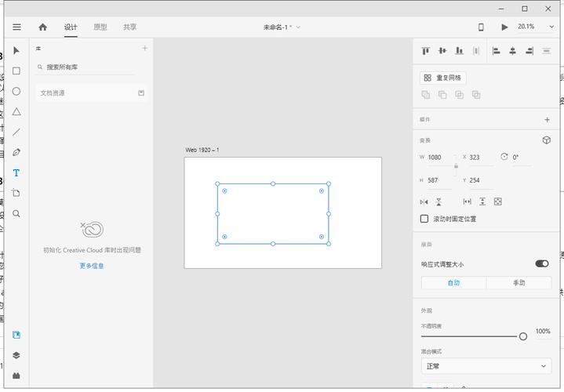Open the hamburger main menu
The width and height of the screenshot is (564, 392).
16,27
